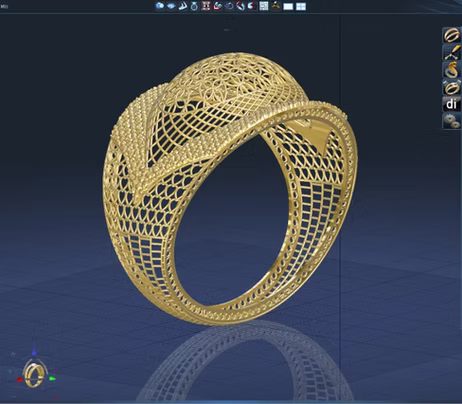The width and height of the screenshot is (462, 404).
Task: Click the 'di' panel button
Action: pos(452,104)
